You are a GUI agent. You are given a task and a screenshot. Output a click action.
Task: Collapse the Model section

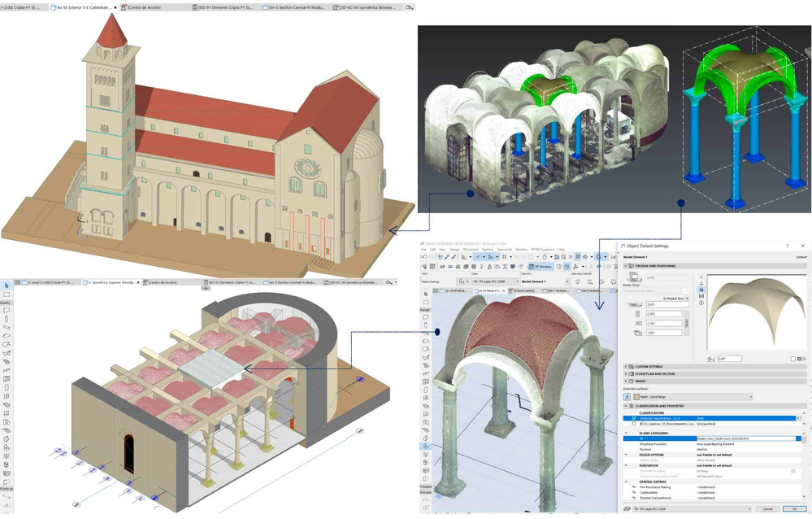626,381
